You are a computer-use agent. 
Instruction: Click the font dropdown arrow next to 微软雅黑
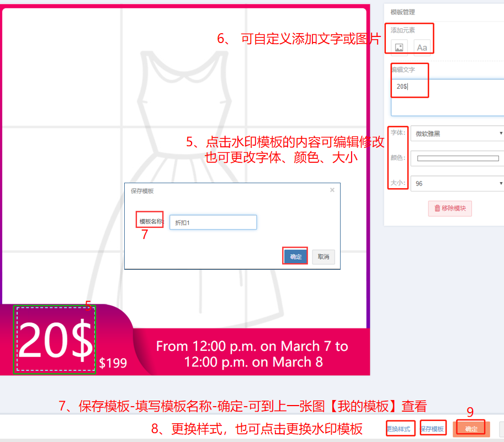tap(501, 134)
